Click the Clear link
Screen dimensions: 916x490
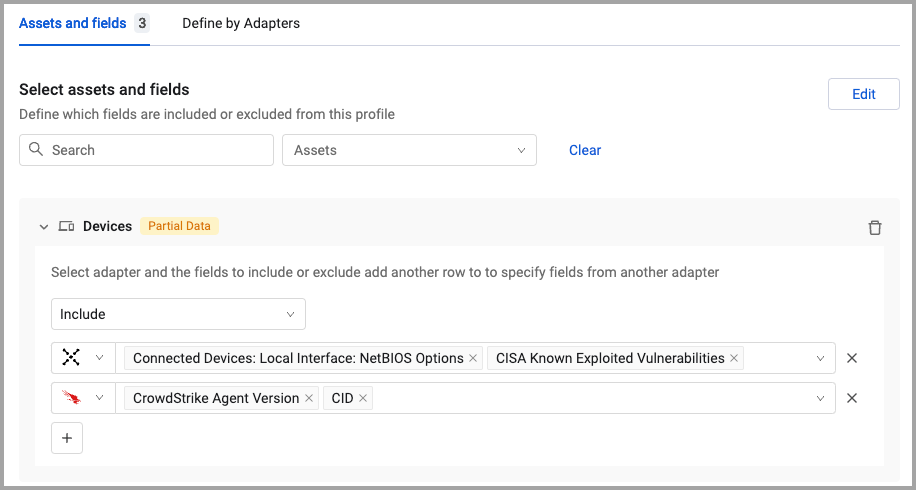click(585, 150)
